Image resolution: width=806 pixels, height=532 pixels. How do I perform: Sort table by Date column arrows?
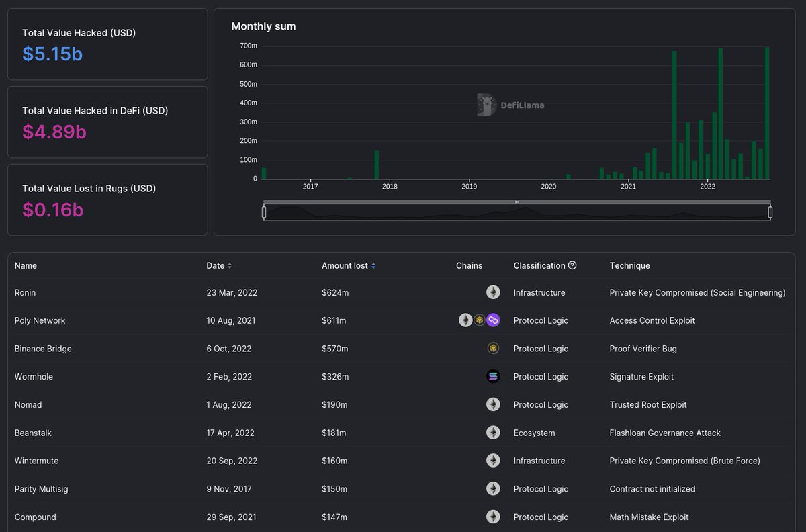pyautogui.click(x=230, y=266)
